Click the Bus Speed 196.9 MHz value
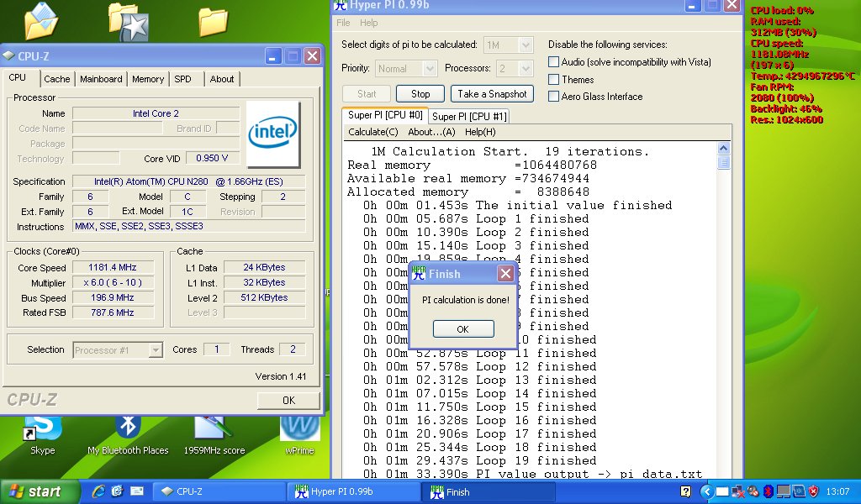The image size is (861, 504). (x=113, y=297)
